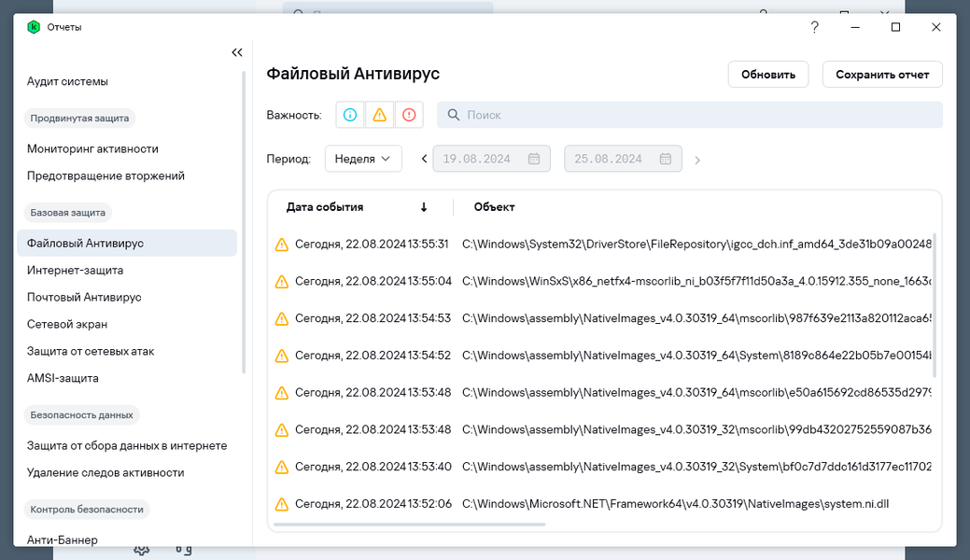970x560 pixels.
Task: Open Аудит системы report
Action: [67, 82]
